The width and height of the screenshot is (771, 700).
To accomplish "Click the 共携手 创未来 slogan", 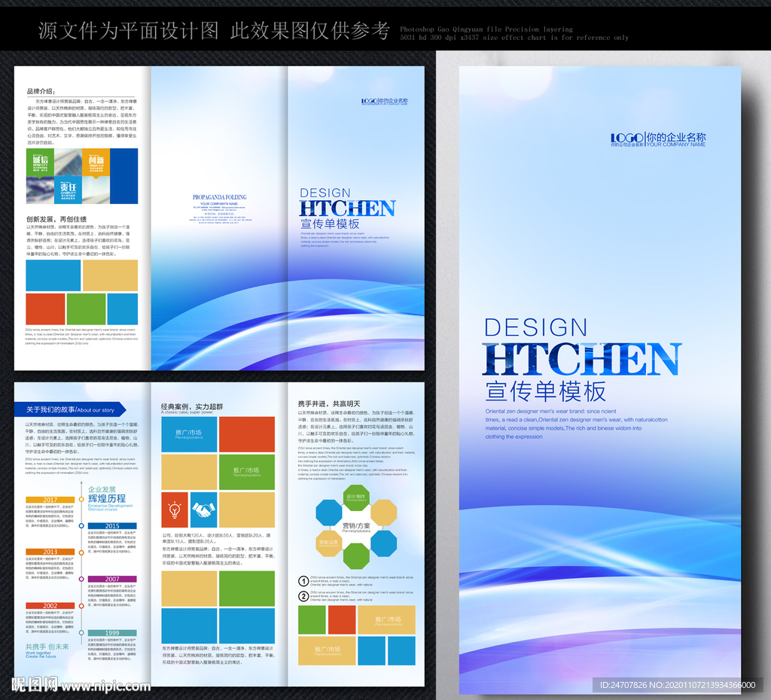I will pos(47,647).
